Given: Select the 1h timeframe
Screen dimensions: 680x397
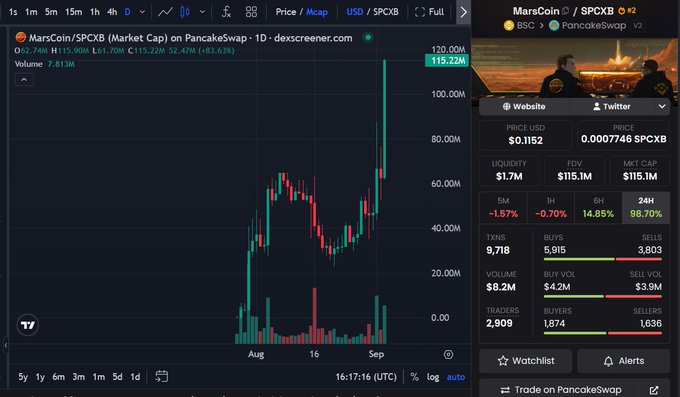Looking at the screenshot, I should tap(95, 12).
